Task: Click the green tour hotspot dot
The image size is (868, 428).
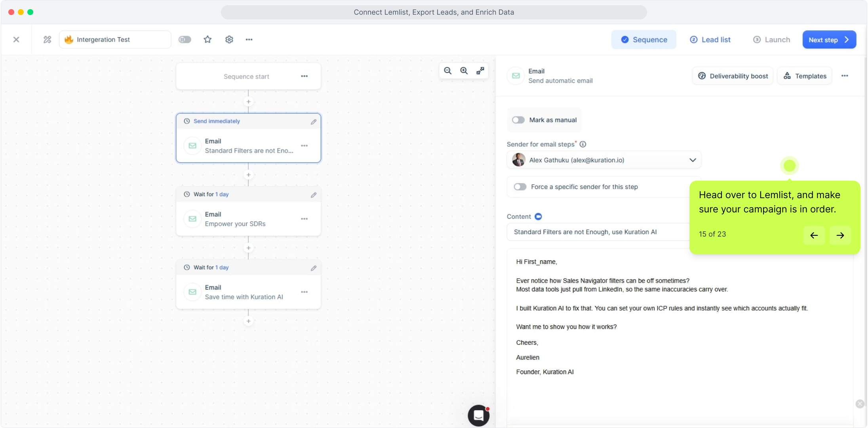Action: point(790,166)
